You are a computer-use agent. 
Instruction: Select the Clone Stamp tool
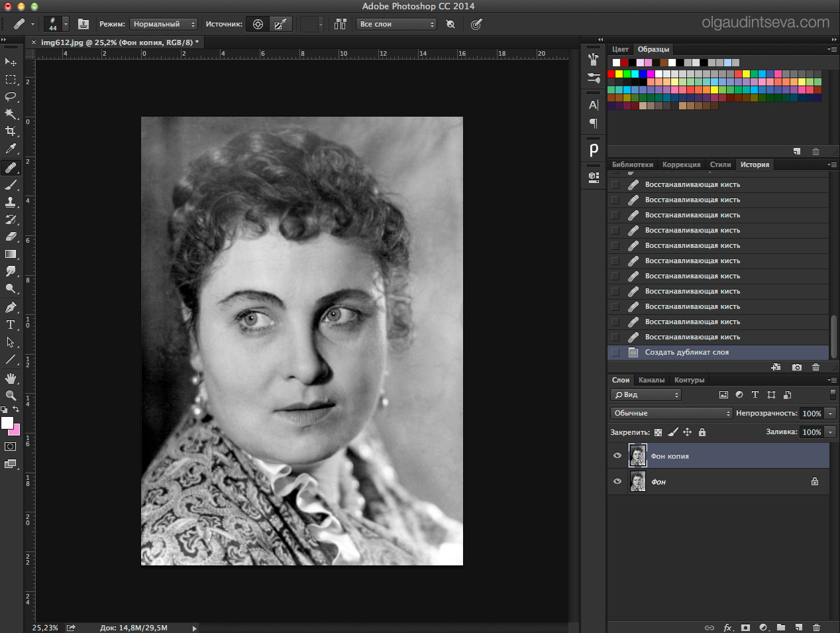pyautogui.click(x=11, y=202)
